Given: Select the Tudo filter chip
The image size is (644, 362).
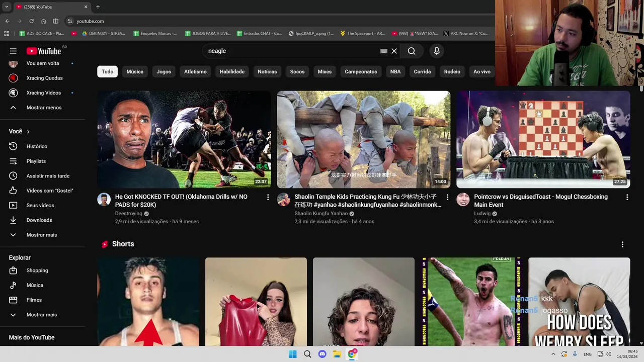Looking at the screenshot, I should [108, 71].
